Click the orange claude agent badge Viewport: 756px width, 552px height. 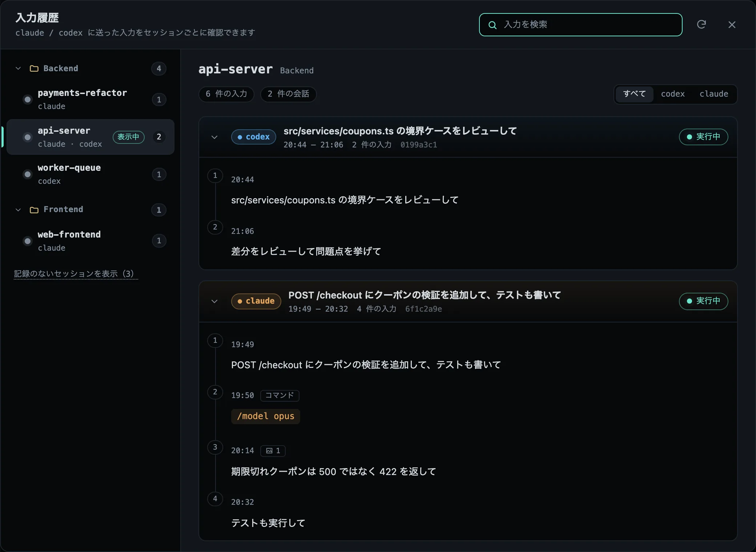coord(256,301)
